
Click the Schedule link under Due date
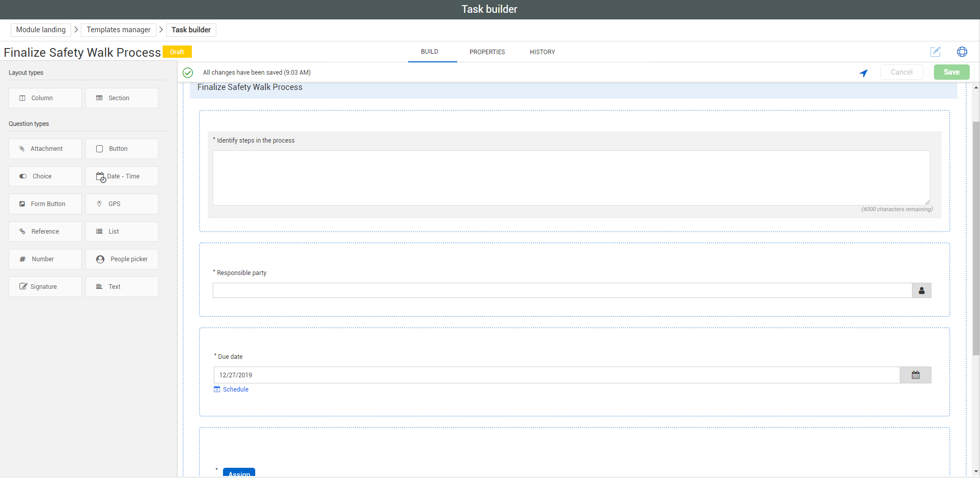click(x=235, y=390)
